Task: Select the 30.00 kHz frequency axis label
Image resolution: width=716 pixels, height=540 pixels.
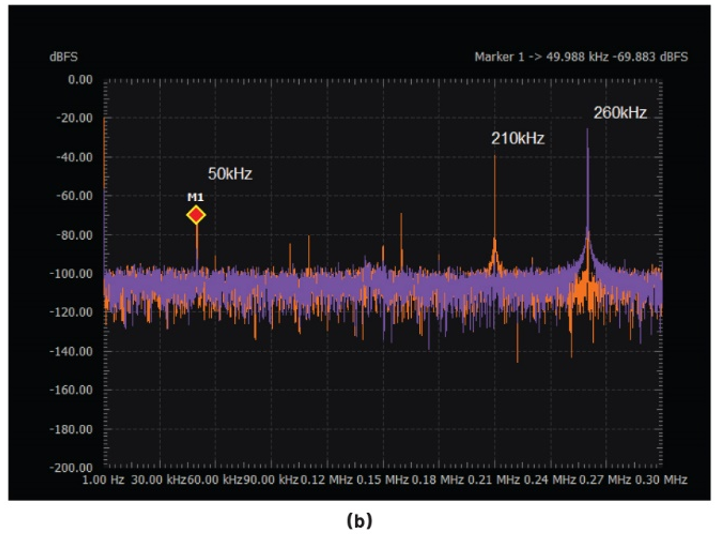Action: (159, 481)
